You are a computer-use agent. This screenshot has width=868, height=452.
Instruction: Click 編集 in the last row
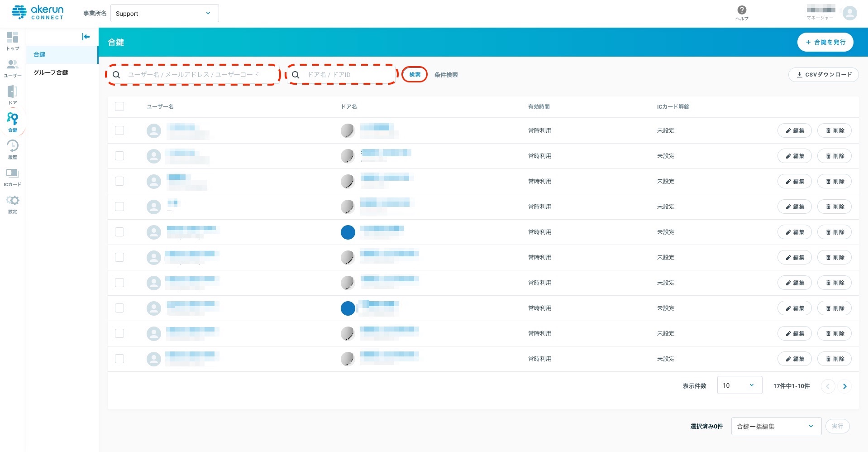click(x=795, y=359)
